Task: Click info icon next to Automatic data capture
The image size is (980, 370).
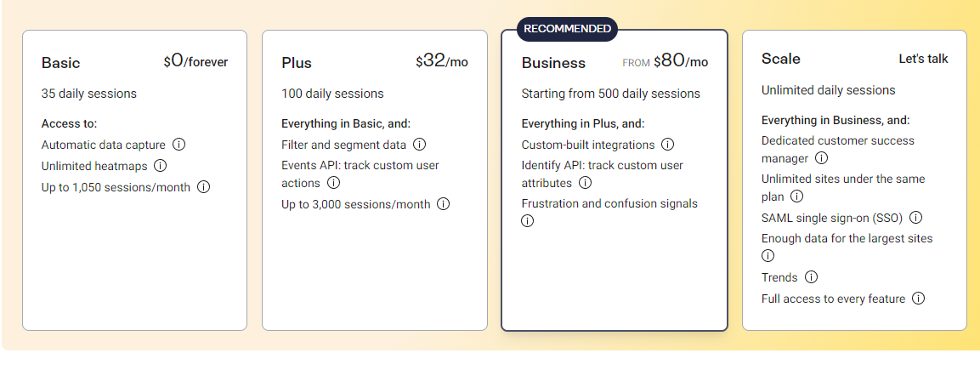Action: [179, 145]
